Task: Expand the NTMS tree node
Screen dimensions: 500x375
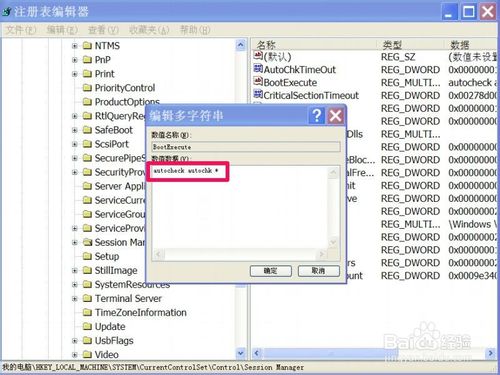Action: click(x=75, y=46)
